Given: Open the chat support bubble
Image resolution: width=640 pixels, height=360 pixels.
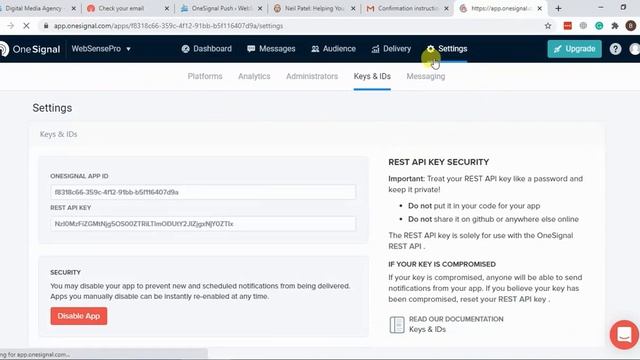Looking at the screenshot, I should (x=624, y=335).
